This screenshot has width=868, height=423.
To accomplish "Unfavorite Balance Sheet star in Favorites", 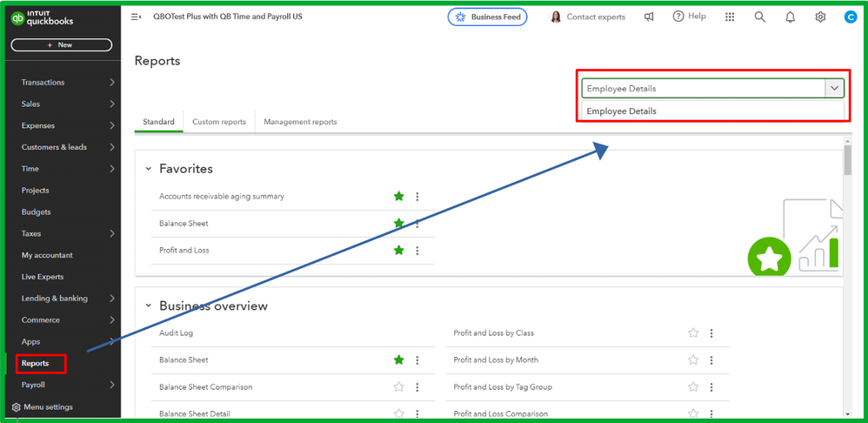I will click(x=398, y=223).
